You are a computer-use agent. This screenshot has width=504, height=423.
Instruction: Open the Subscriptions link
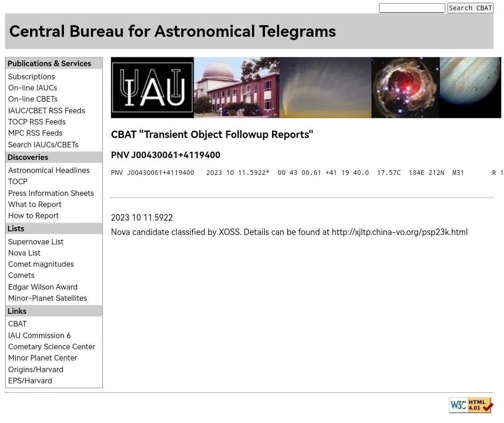point(32,77)
